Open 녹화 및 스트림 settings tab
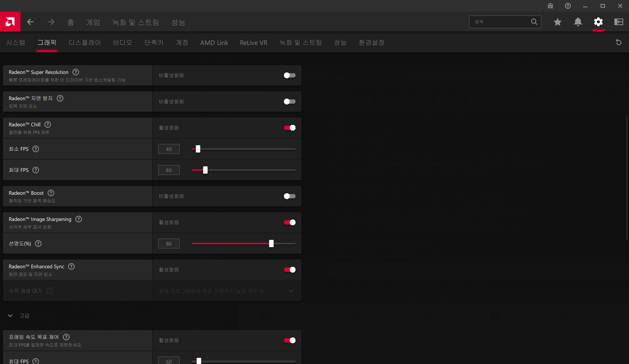 [301, 43]
